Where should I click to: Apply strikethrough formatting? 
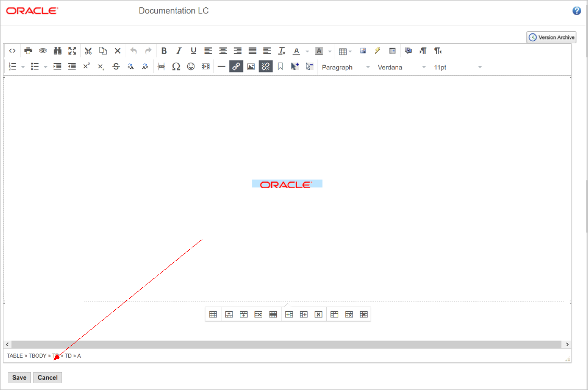(x=116, y=67)
